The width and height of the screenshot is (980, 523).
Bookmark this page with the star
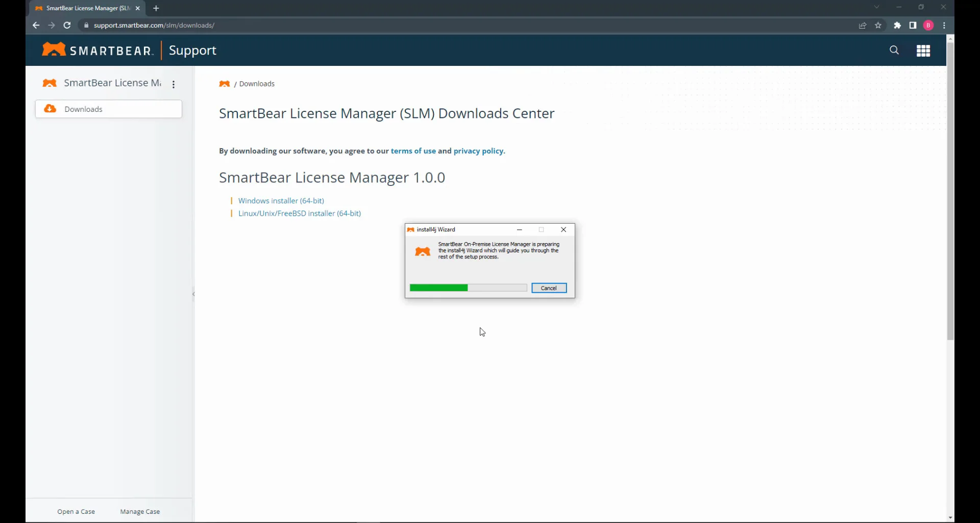[878, 25]
